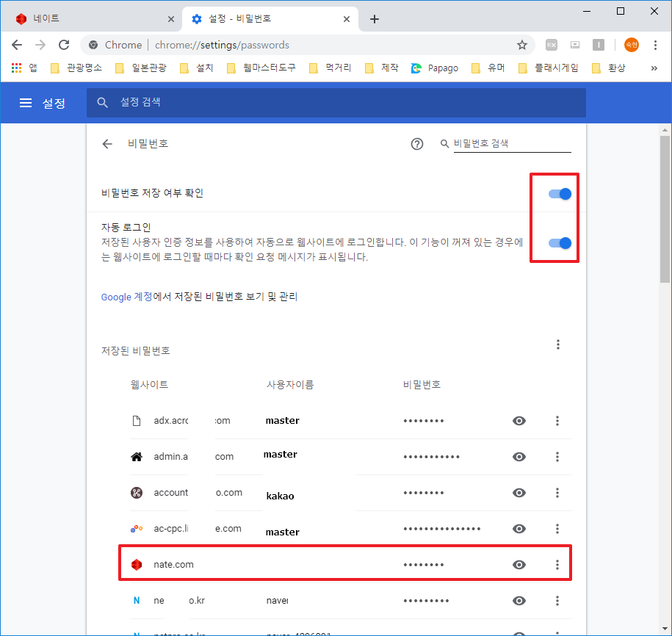Expand hidden bookmarks with the chevron

click(x=654, y=68)
